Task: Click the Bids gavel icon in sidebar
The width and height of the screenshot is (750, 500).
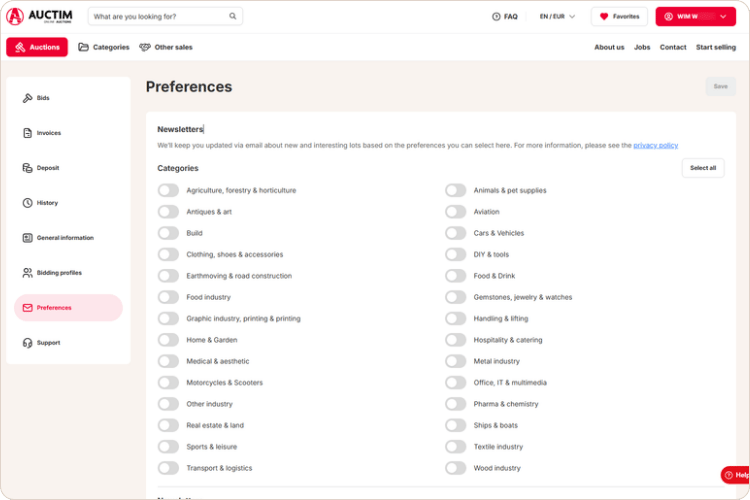Action: pyautogui.click(x=27, y=98)
